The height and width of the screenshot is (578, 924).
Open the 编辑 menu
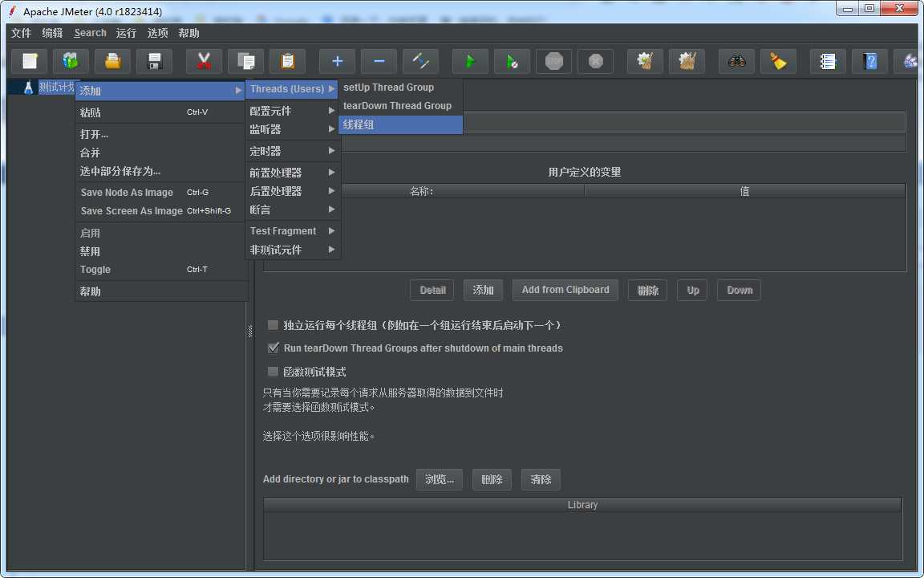52,33
